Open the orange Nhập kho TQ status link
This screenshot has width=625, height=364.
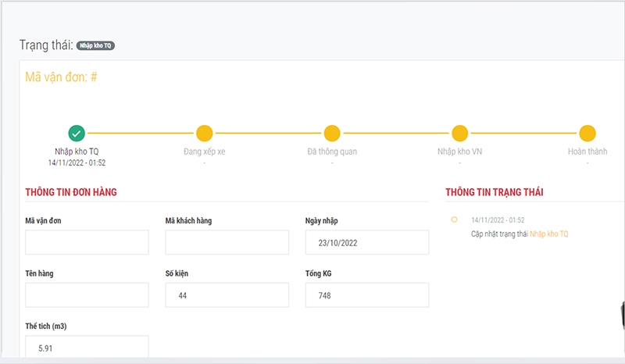tap(549, 234)
